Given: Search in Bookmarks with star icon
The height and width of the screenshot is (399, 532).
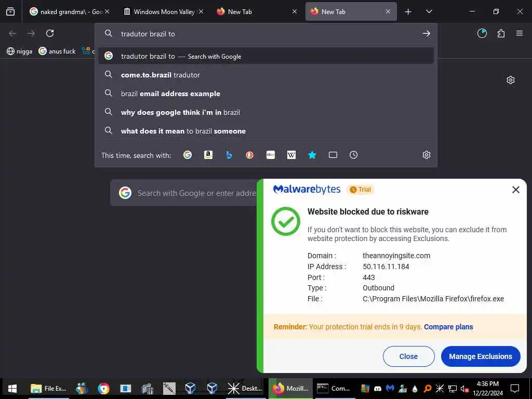Looking at the screenshot, I should point(312,155).
